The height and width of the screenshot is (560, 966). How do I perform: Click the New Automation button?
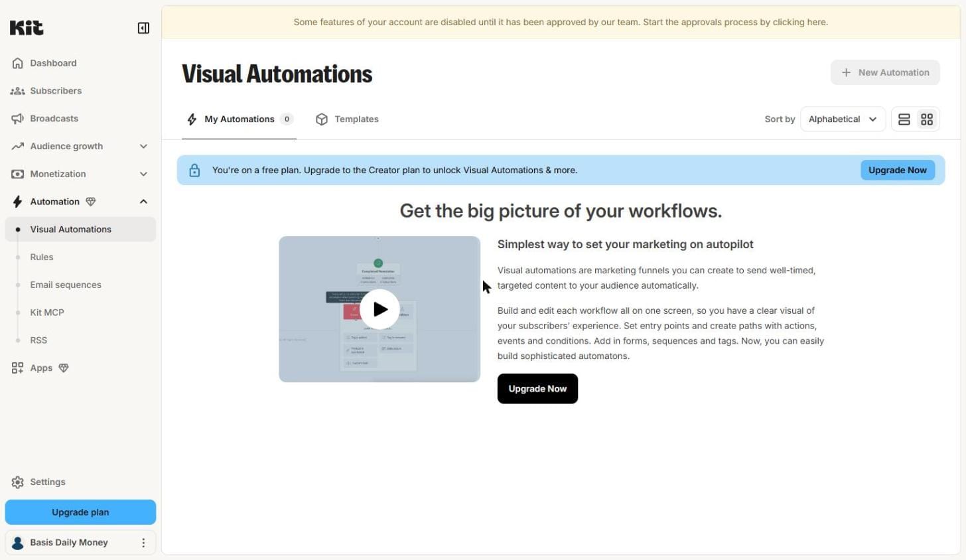click(x=885, y=72)
